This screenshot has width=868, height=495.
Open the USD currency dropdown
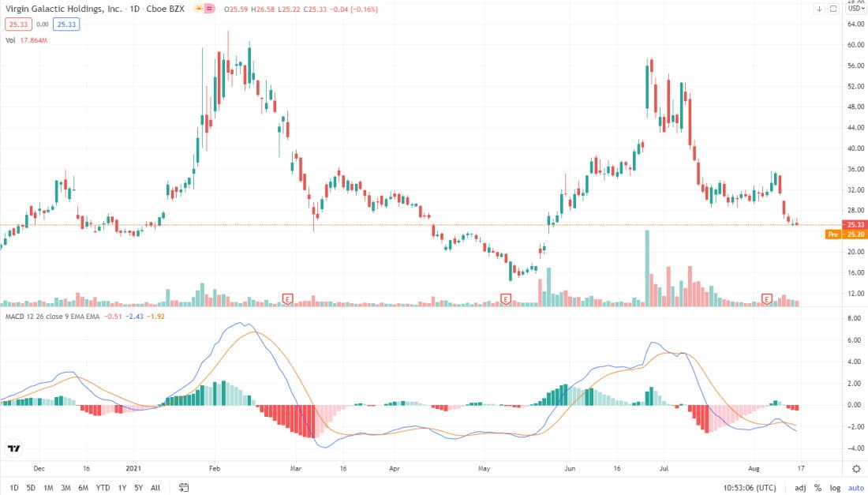pyautogui.click(x=856, y=9)
